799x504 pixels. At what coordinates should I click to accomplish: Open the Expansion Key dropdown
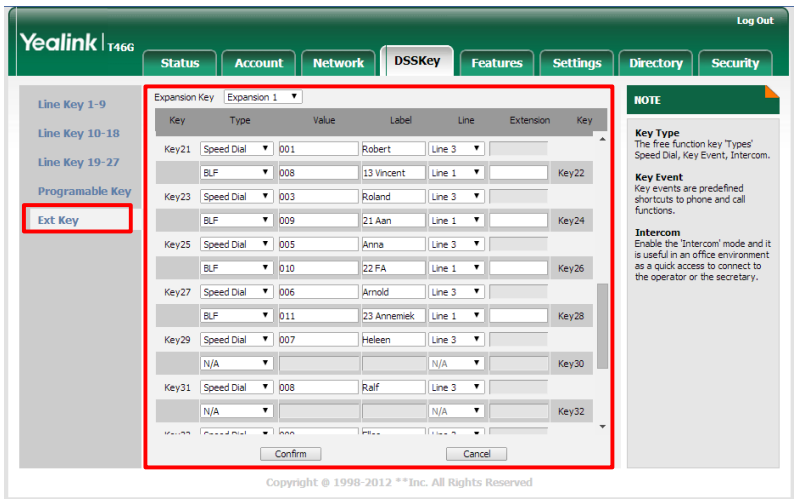point(263,97)
